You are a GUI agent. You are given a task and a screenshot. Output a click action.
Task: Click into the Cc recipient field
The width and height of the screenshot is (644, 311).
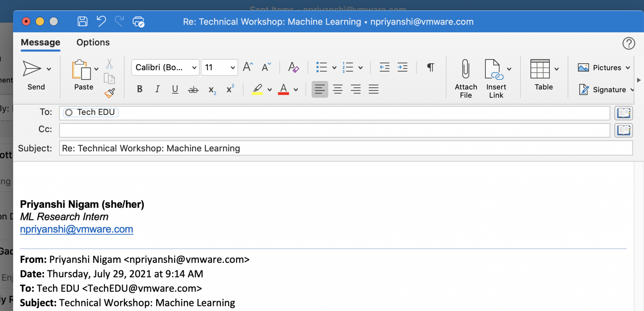[334, 130]
